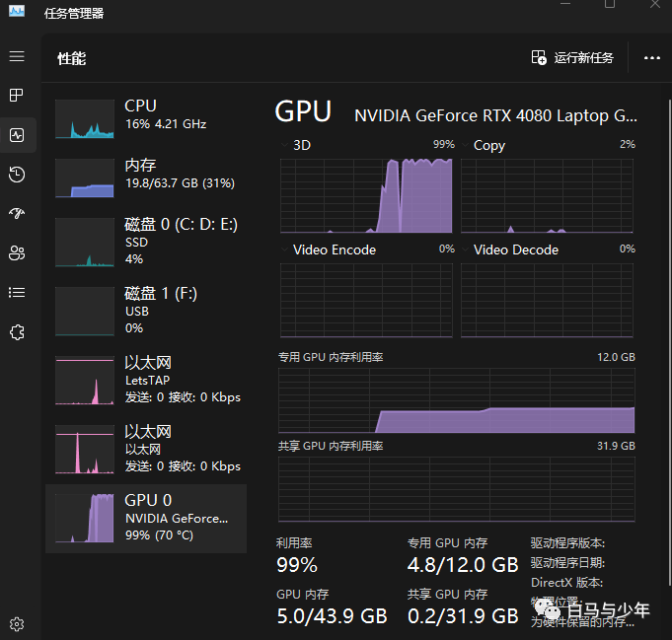672x640 pixels.
Task: Click the Task Manager app icon in title bar
Action: (x=17, y=11)
